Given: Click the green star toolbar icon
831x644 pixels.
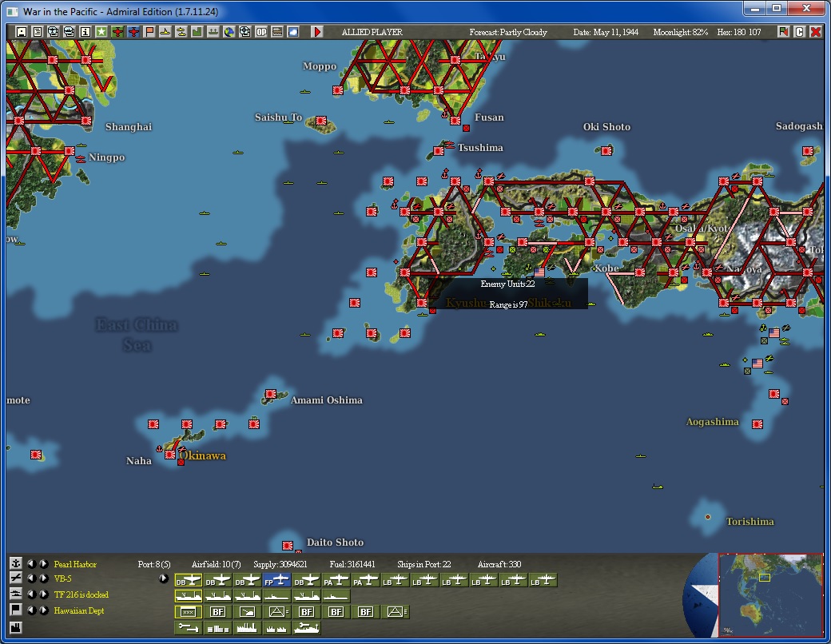Looking at the screenshot, I should (101, 32).
